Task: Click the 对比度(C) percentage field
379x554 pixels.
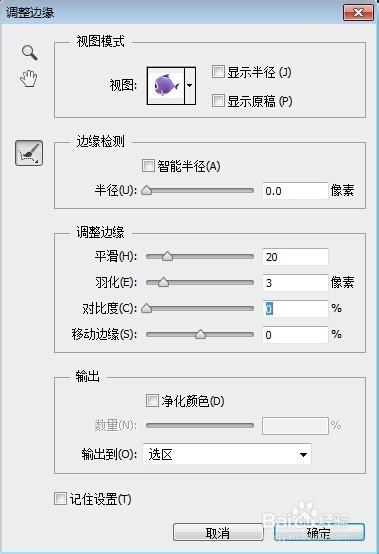Action: [295, 309]
